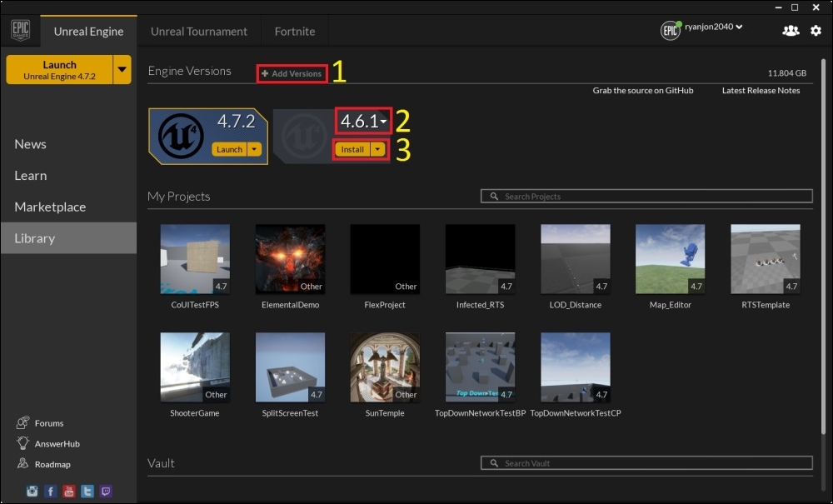Select the TopDownNetworkTestCP project thumbnail
The width and height of the screenshot is (833, 504).
[576, 367]
